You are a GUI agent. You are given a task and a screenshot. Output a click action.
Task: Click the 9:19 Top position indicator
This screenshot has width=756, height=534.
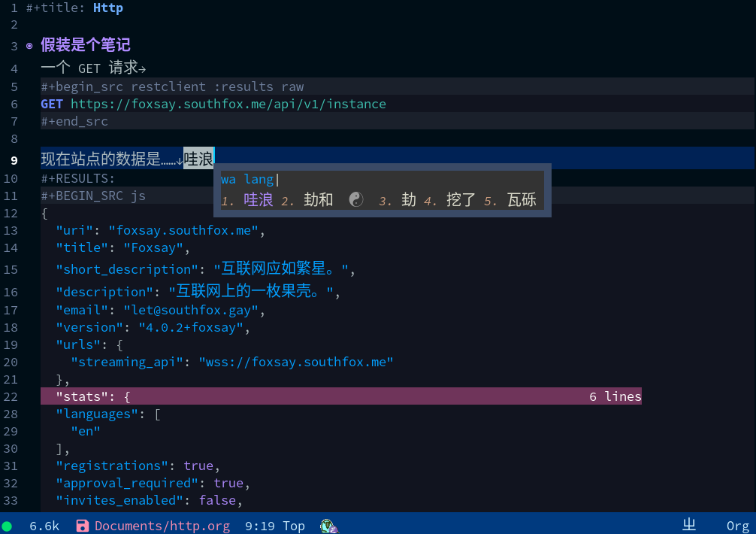274,526
